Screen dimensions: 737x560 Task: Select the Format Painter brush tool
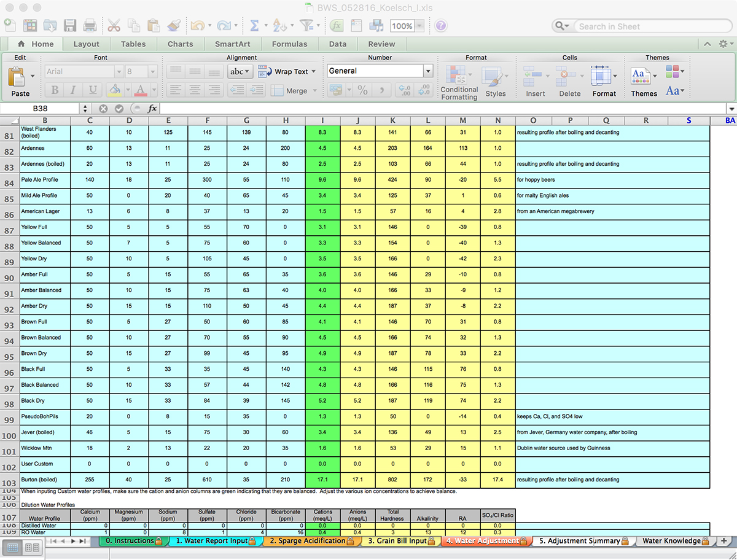172,25
